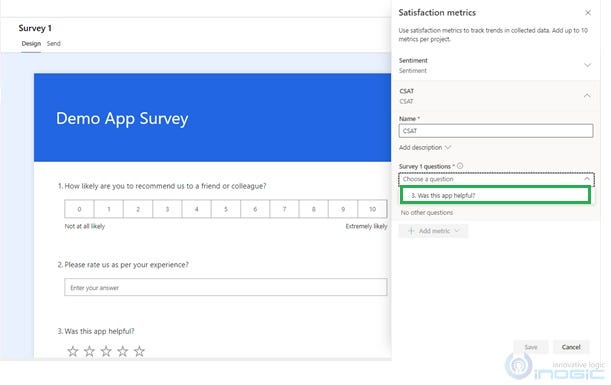Click the fourth star rating icon
611x385 pixels.
pos(122,351)
